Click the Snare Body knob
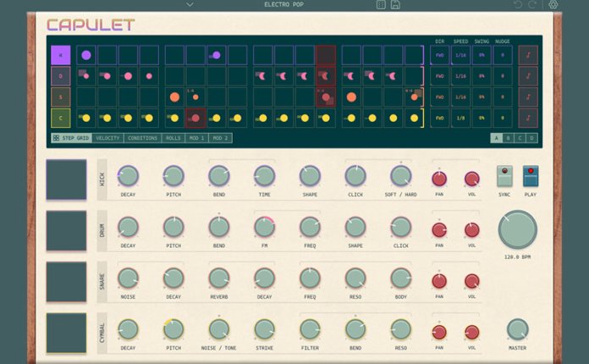 click(x=401, y=278)
